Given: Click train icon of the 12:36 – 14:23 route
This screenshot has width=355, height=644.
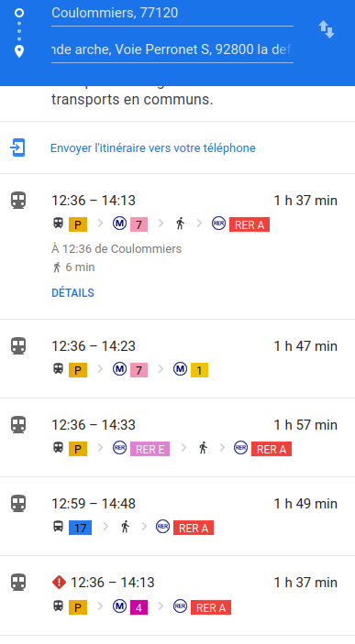Looking at the screenshot, I should click(x=18, y=346).
